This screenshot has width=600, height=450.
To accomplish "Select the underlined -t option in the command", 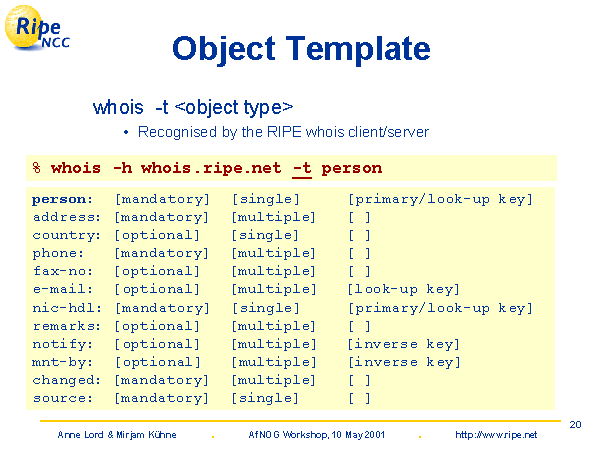I will (x=301, y=168).
